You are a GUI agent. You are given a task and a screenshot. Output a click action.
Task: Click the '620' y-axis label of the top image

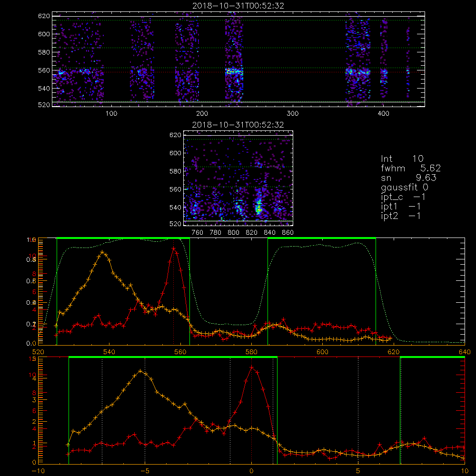44,16
